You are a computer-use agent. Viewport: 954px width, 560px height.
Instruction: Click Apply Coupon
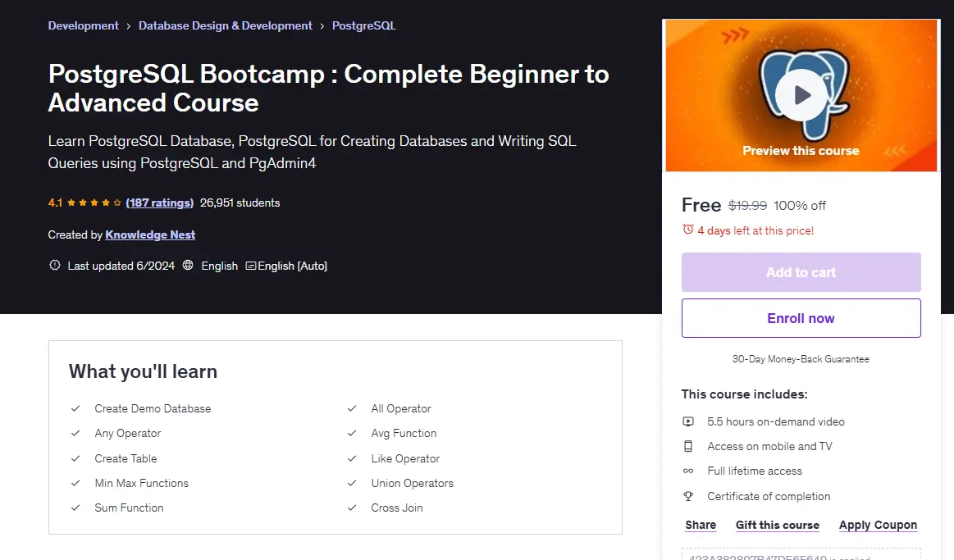point(878,525)
